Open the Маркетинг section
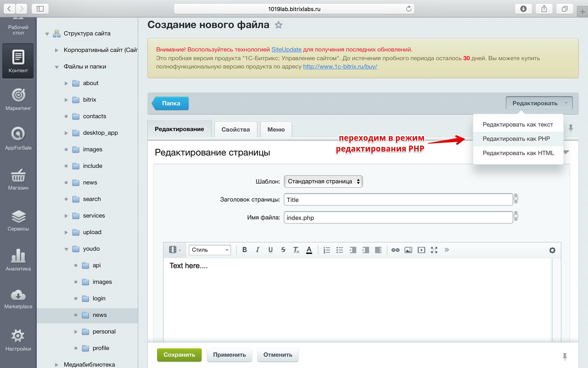Viewport: 588px width, 368px height. click(x=18, y=99)
